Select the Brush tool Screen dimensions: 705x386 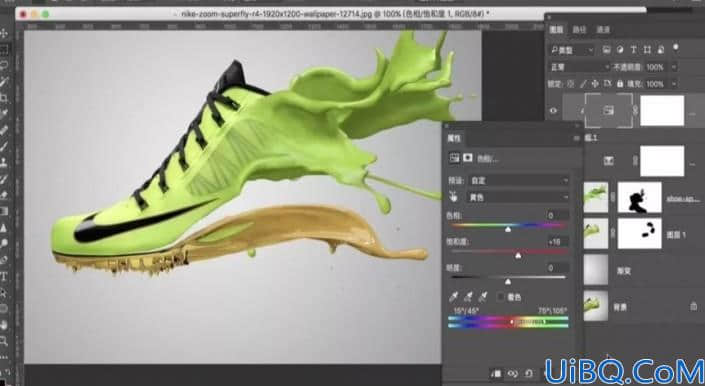4,146
